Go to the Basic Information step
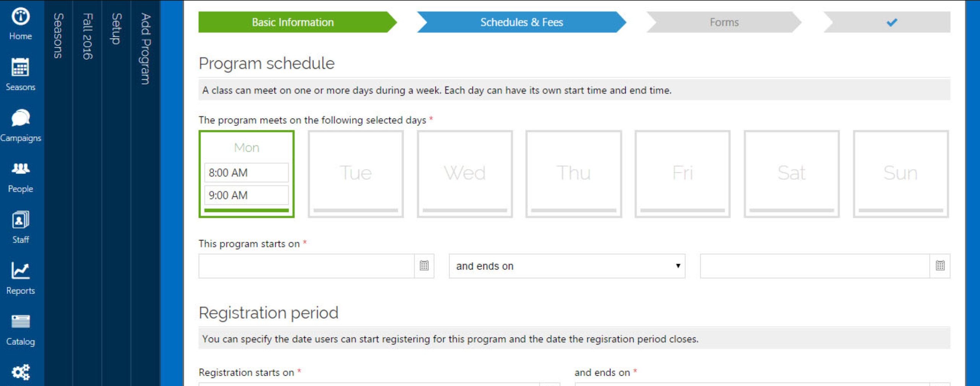This screenshot has width=980, height=386. point(293,22)
